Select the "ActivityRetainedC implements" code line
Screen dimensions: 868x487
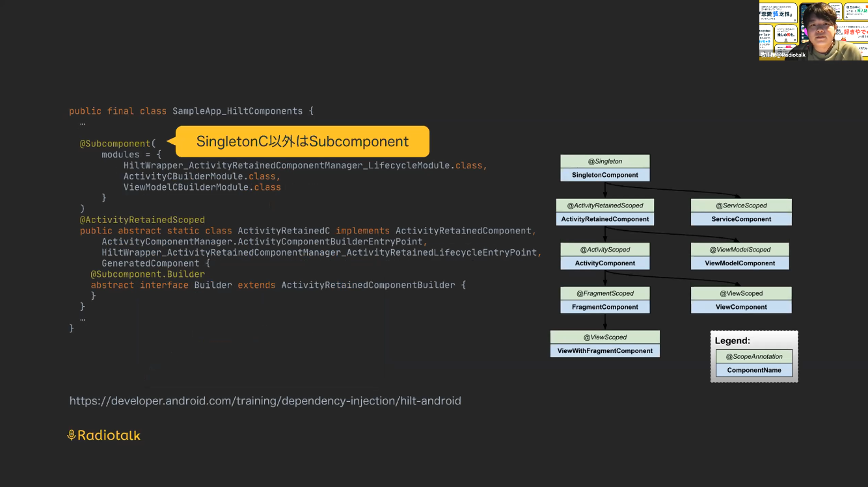308,231
